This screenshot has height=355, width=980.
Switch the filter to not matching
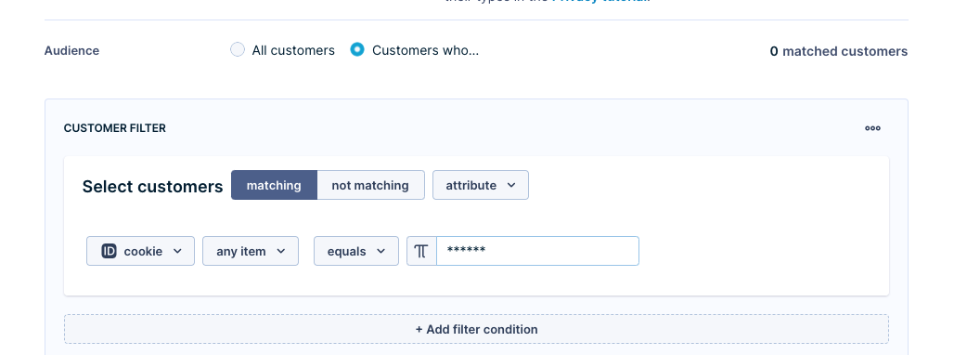pos(370,185)
